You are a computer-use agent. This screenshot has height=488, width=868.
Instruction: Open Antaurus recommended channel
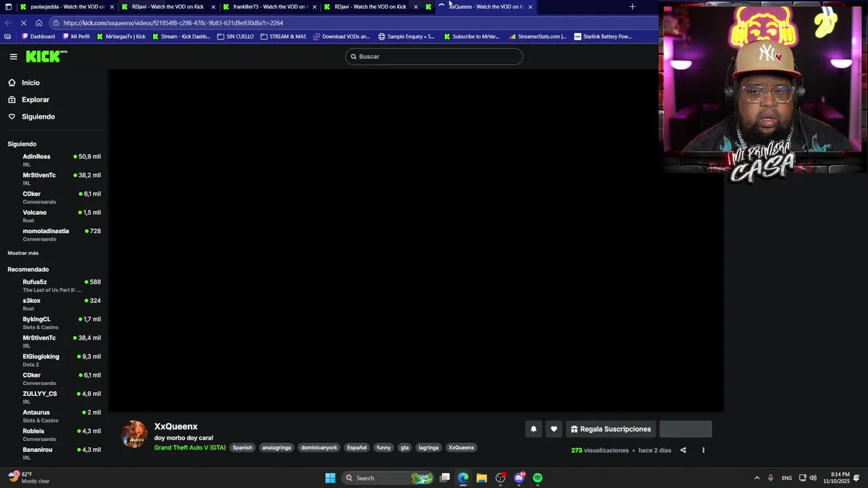[54, 416]
